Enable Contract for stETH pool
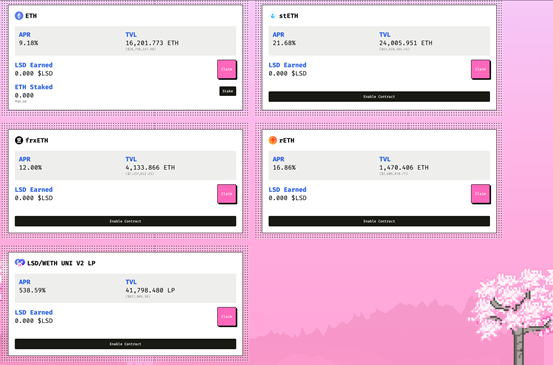The image size is (553, 365). click(x=379, y=97)
